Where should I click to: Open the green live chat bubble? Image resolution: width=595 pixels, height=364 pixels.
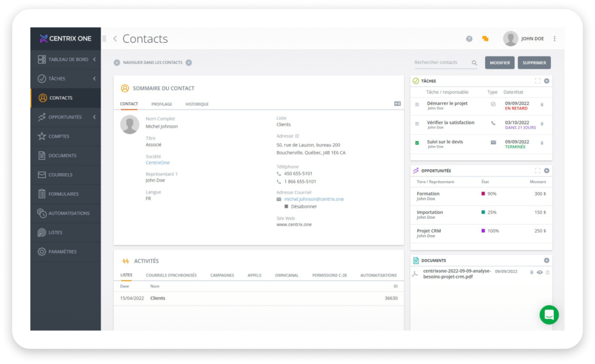(549, 314)
